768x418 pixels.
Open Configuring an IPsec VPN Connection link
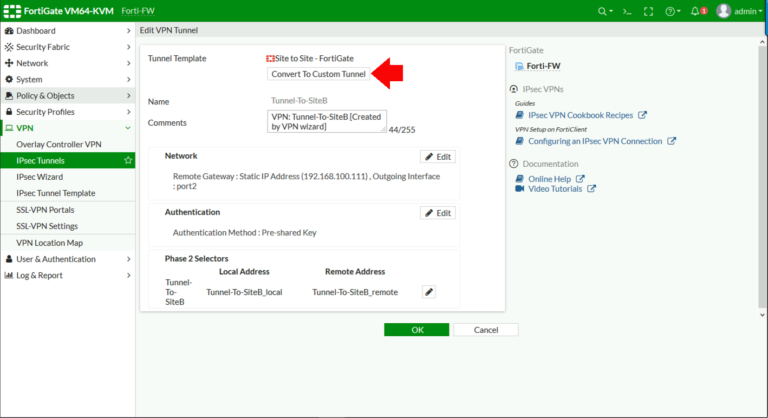(x=595, y=141)
